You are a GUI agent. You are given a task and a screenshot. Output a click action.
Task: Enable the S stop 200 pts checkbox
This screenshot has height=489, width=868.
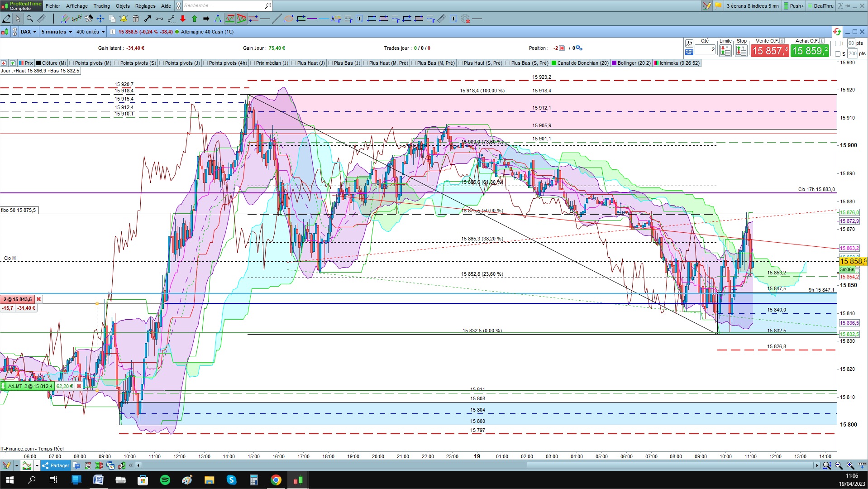pos(838,54)
